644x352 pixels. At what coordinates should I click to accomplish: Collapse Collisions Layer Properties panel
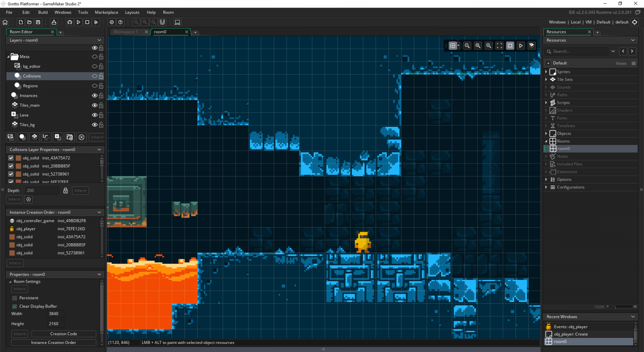[x=99, y=149]
